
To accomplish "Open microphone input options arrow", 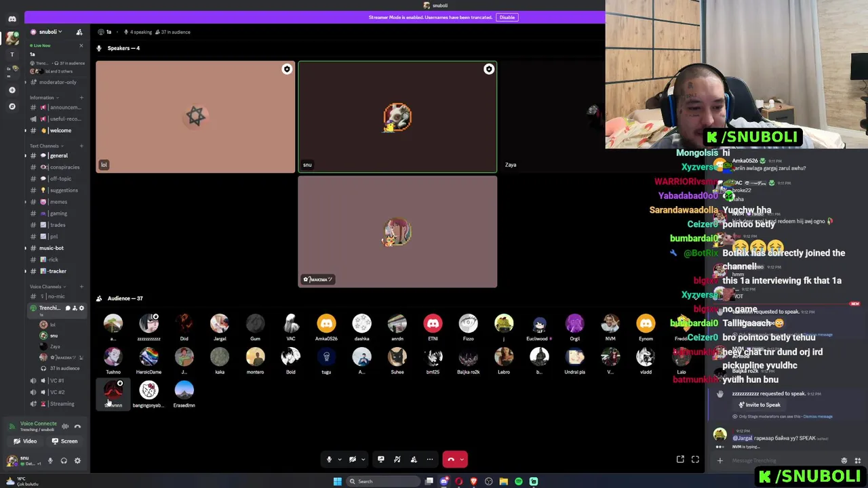I will pyautogui.click(x=340, y=460).
